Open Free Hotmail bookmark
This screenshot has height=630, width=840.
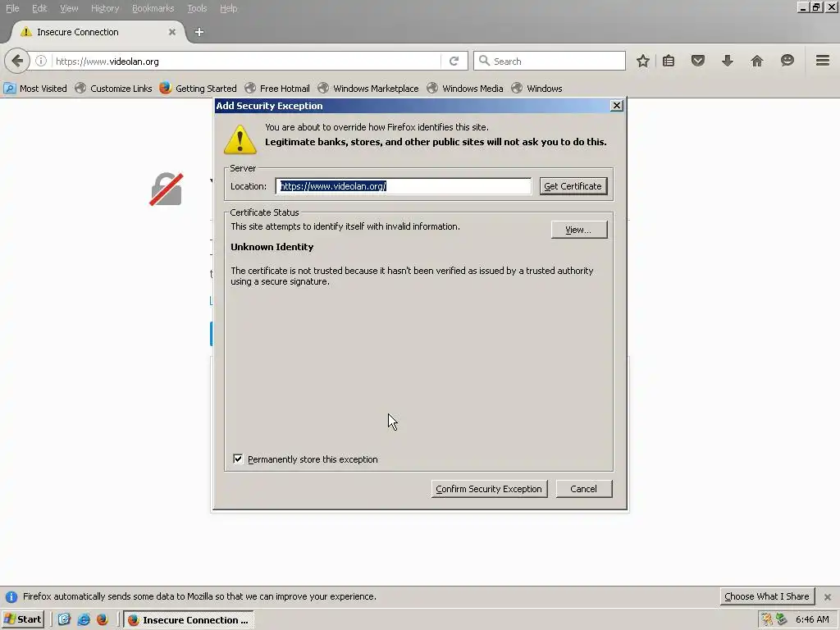click(x=277, y=89)
